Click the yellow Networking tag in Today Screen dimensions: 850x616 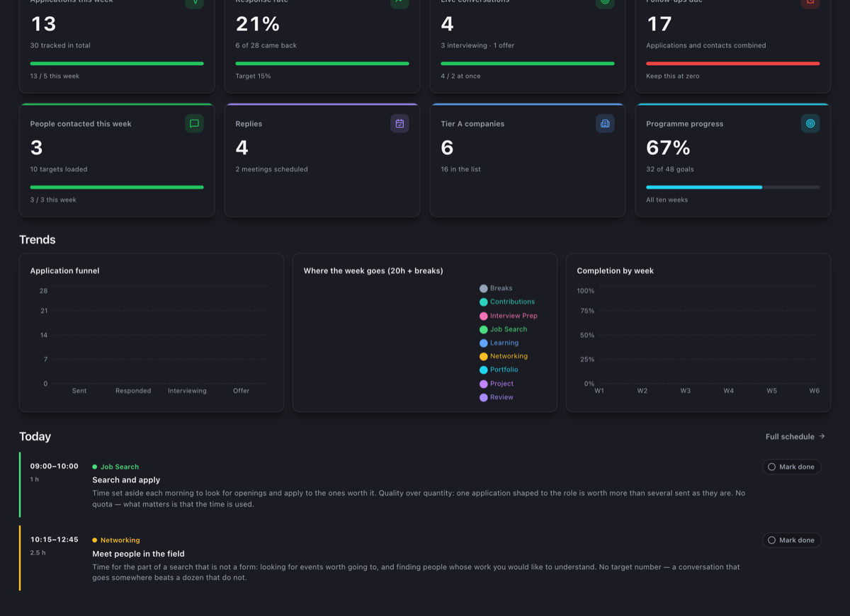(116, 540)
